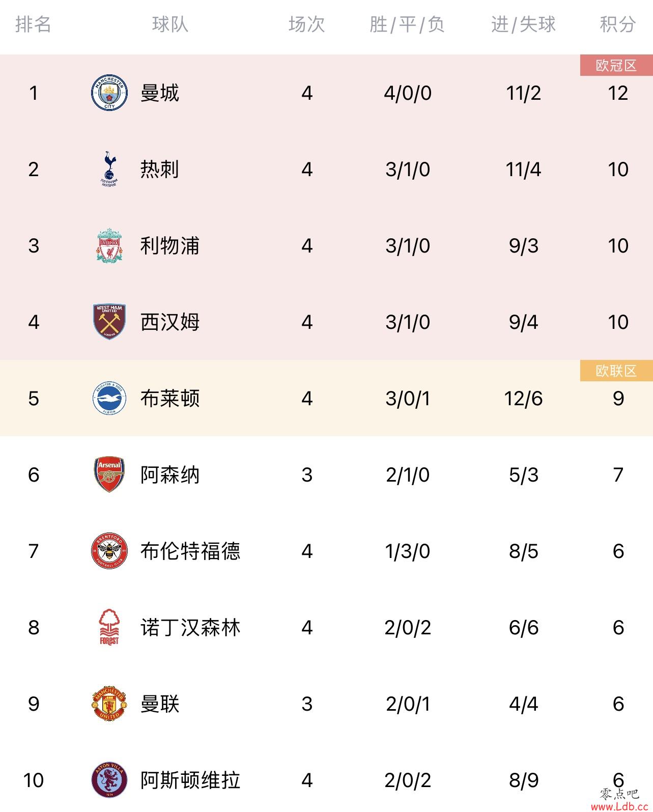
Task: Click the Arsenal crest icon
Action: point(109,474)
